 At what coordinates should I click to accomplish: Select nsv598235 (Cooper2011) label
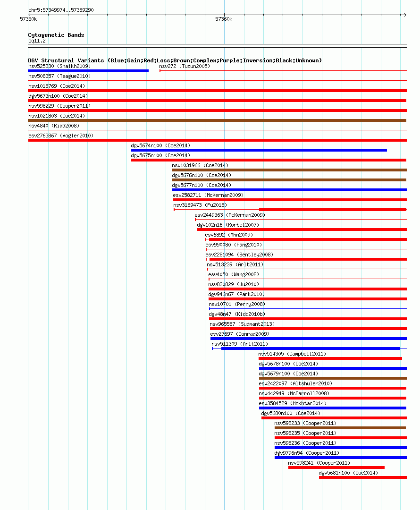tap(306, 433)
